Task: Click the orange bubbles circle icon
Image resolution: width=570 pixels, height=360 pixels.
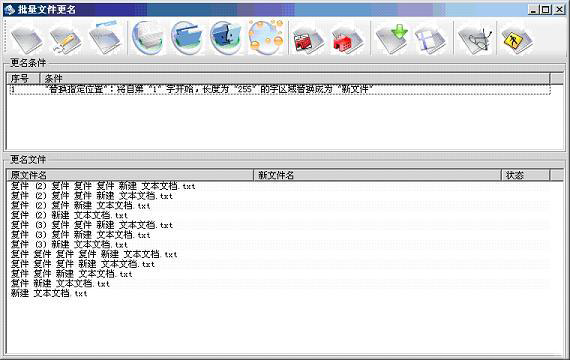Action: click(x=266, y=37)
